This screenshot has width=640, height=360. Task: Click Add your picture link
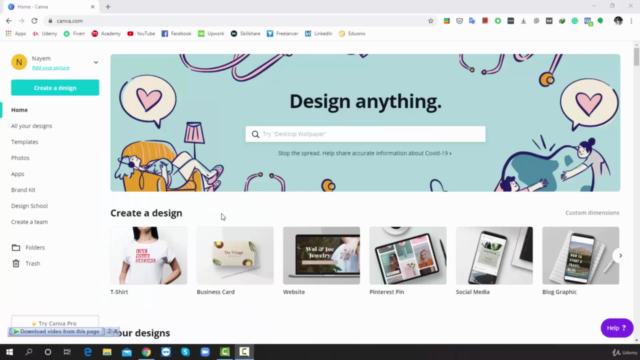coord(51,68)
